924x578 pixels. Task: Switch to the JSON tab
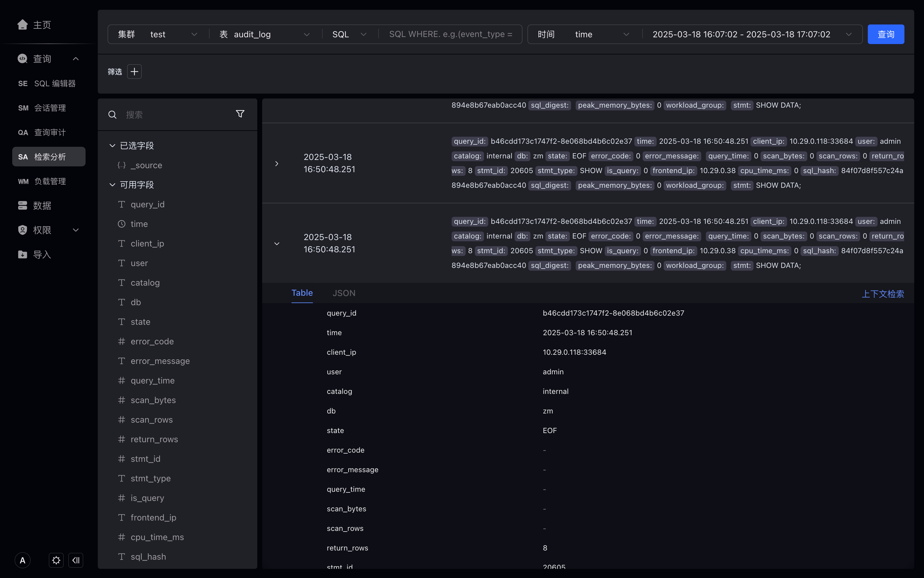[344, 293]
